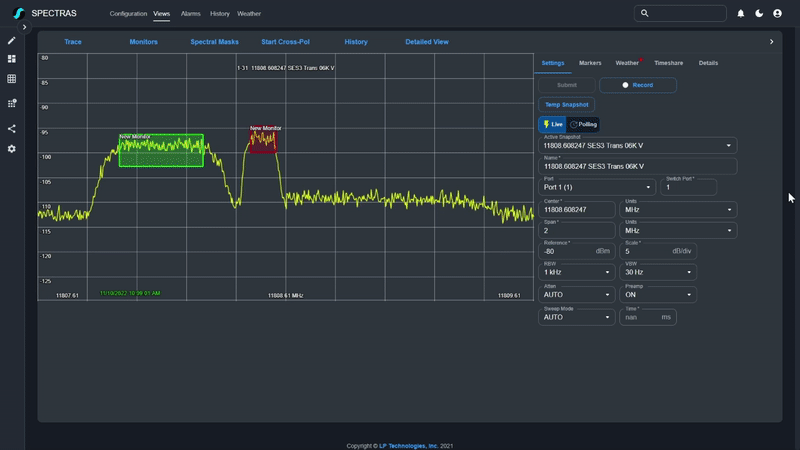Click Start Cross-Pol toolbar link

pyautogui.click(x=285, y=42)
